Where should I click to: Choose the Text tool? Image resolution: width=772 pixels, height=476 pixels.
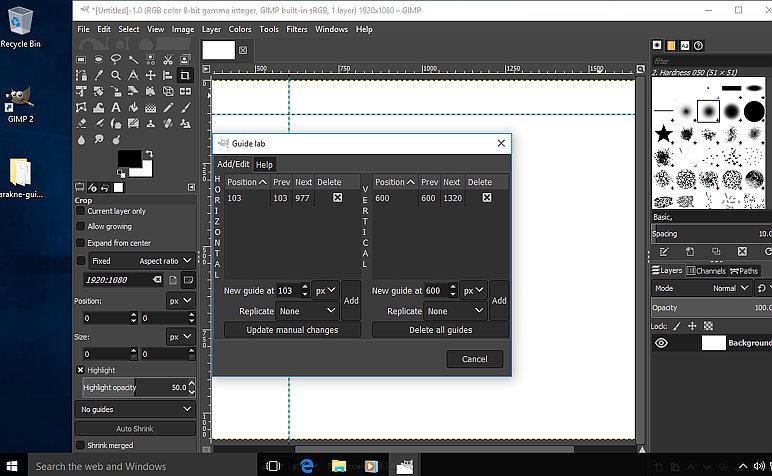[116, 107]
